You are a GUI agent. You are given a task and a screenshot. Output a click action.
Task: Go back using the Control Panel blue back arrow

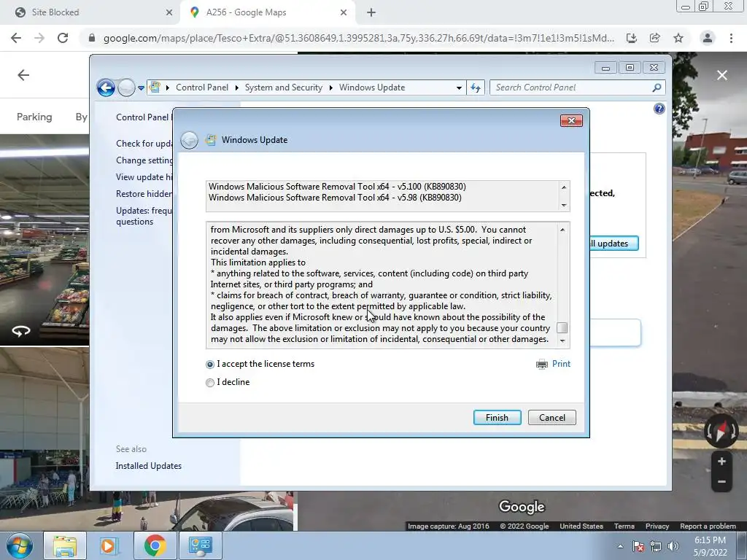[x=106, y=87]
